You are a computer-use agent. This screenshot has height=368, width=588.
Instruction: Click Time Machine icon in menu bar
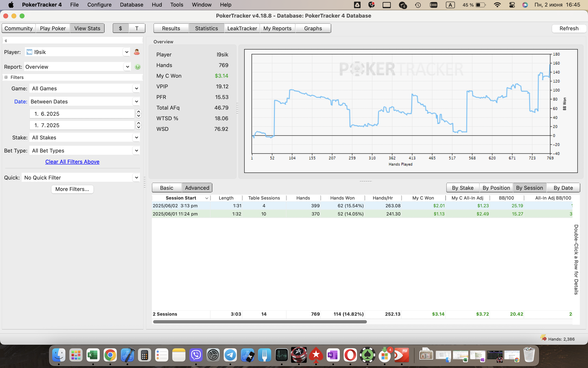coord(418,5)
